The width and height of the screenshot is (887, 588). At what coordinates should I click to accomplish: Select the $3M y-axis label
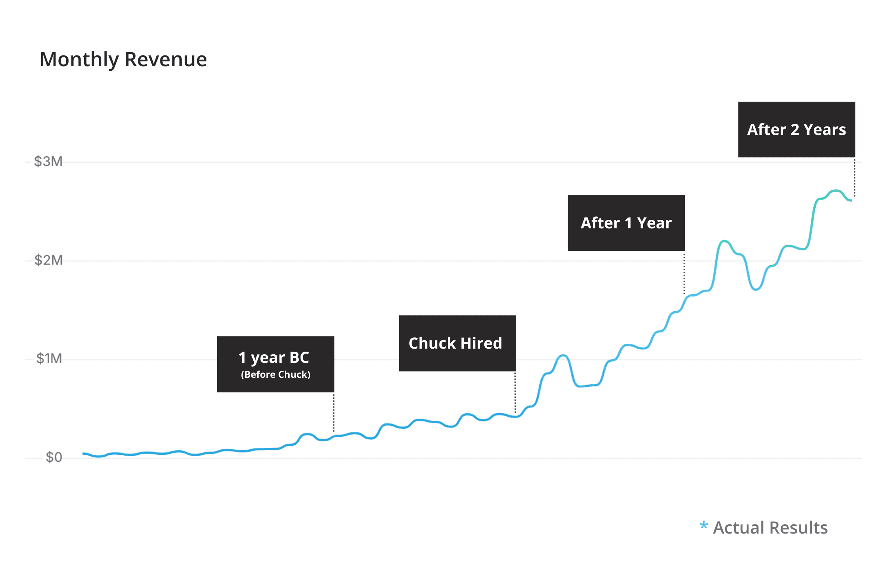[x=48, y=162]
